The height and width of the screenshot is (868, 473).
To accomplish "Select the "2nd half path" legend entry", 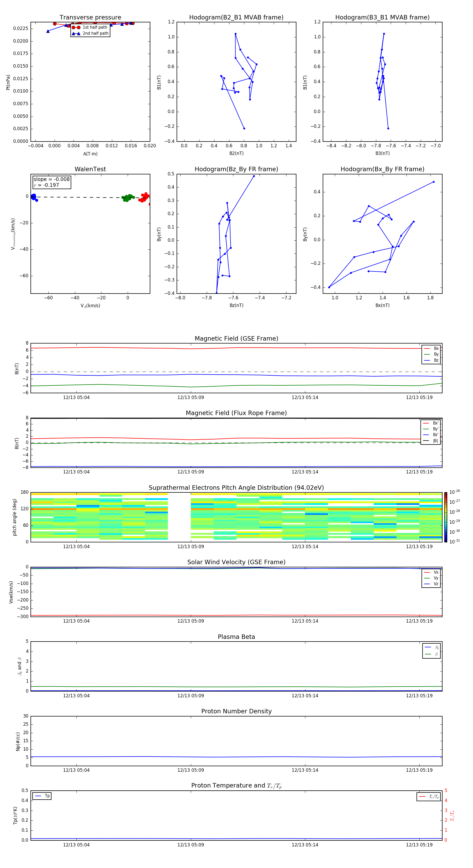I will point(90,33).
